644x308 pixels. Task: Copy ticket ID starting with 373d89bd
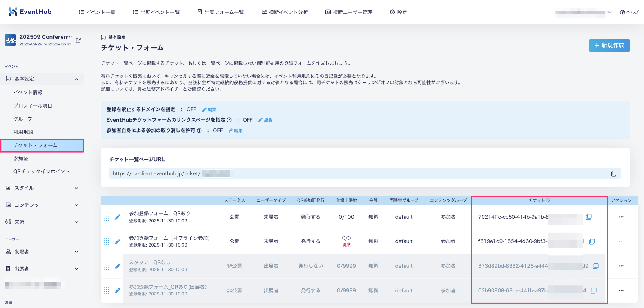(595, 266)
